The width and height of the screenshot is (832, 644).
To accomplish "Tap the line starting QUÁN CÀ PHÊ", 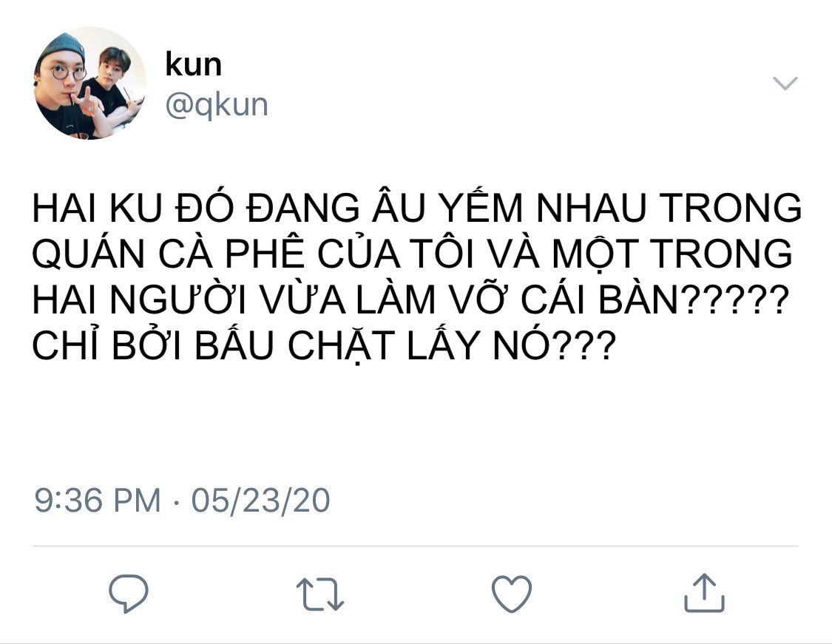I will pos(412,253).
